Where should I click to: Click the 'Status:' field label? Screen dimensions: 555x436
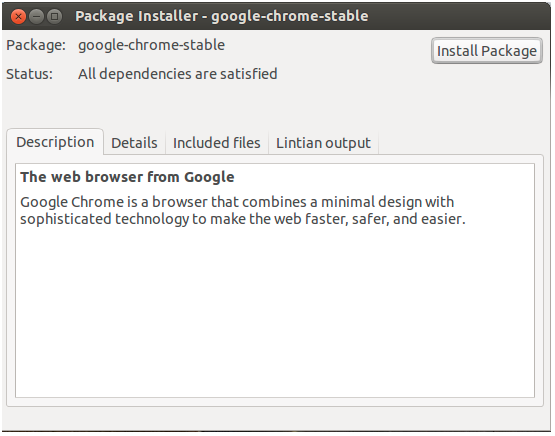click(x=29, y=74)
